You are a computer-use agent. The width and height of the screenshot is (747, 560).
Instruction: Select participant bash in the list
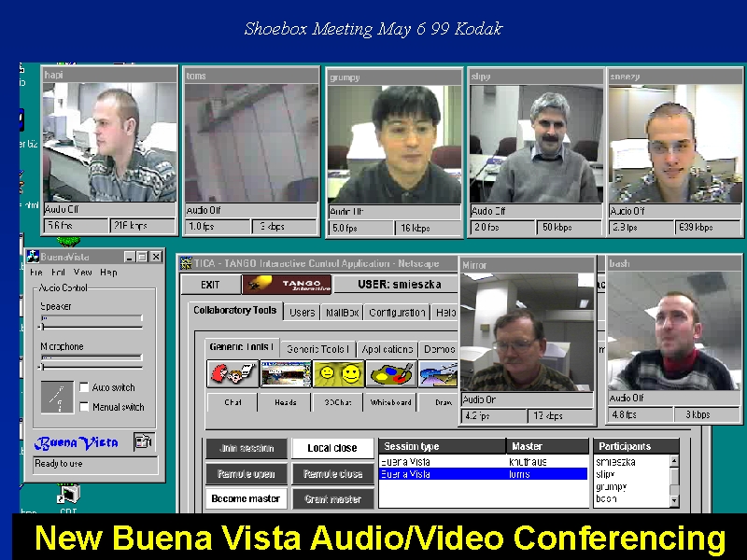point(606,498)
